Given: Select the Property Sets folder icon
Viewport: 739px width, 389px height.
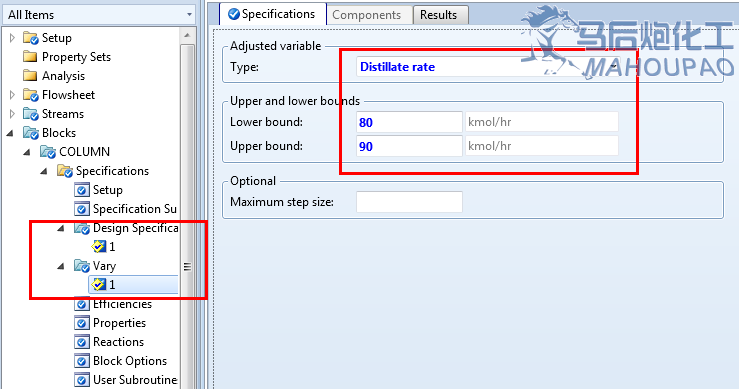Looking at the screenshot, I should 30,57.
